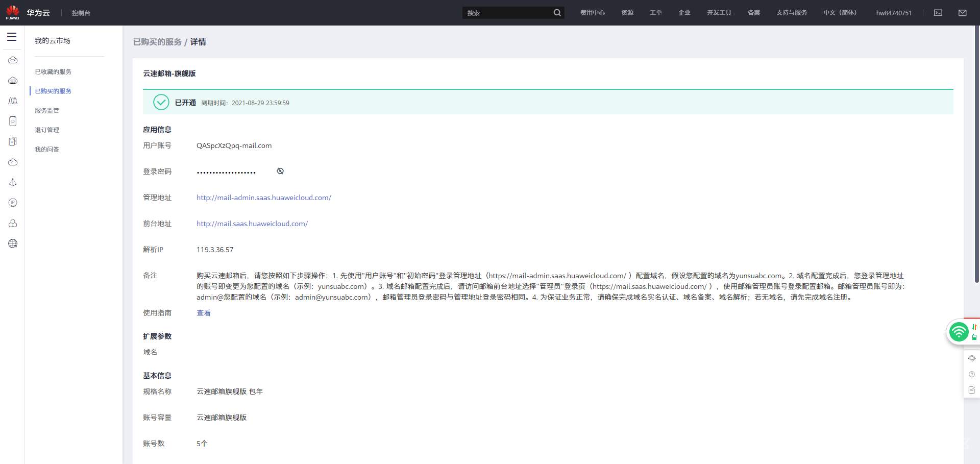Open the IP circle sidebar icon

(x=13, y=203)
